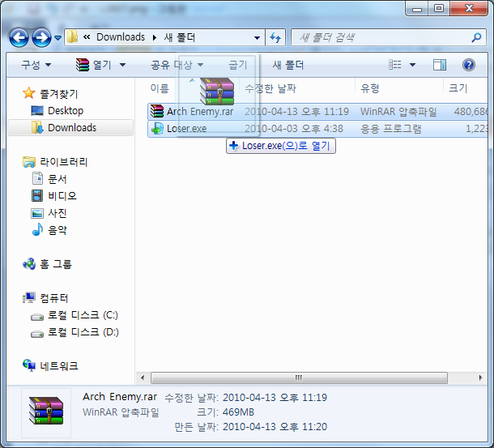
Task: Select the Loser.exe file name
Action: click(x=187, y=129)
